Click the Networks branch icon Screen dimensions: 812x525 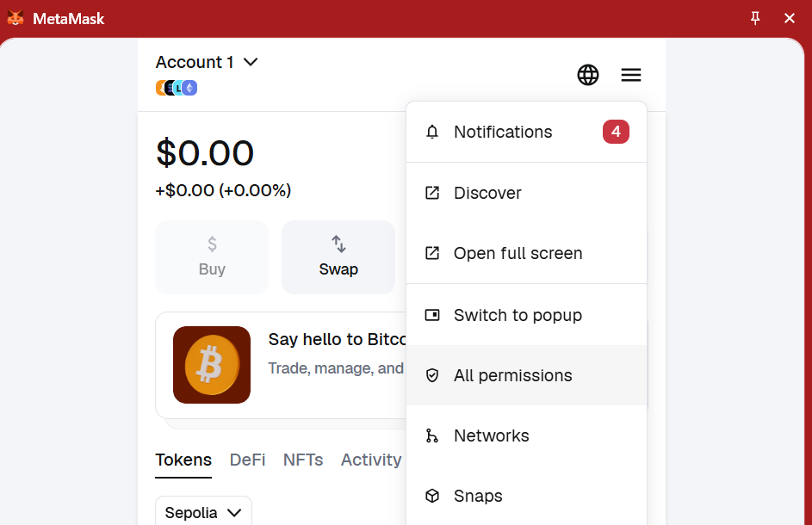click(432, 436)
